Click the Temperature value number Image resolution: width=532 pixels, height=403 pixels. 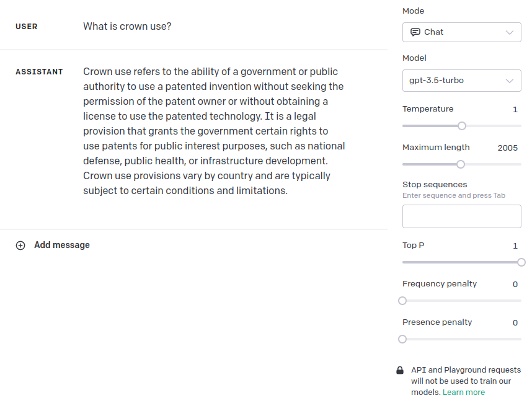point(515,110)
